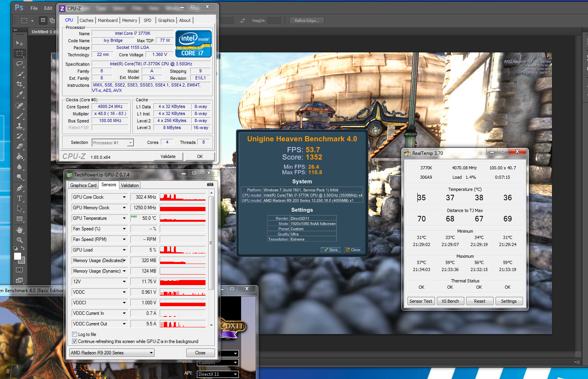This screenshot has width=588, height=379.
Task: Select the Lasso tool
Action: 20,64
